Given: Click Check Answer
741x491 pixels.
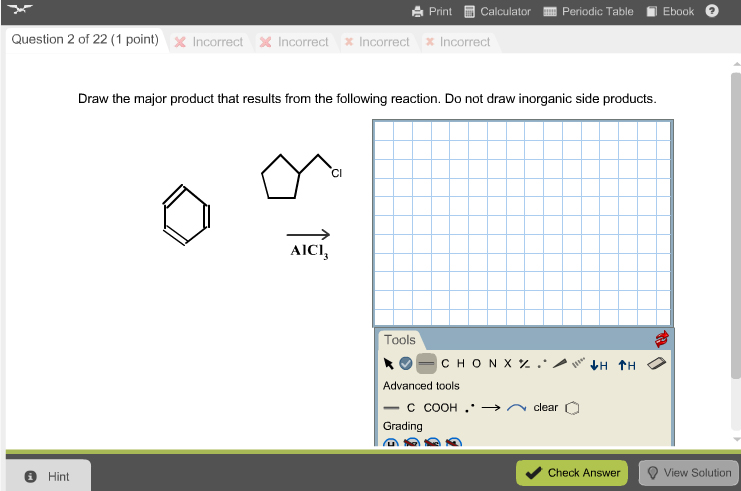Looking at the screenshot, I should point(572,473).
